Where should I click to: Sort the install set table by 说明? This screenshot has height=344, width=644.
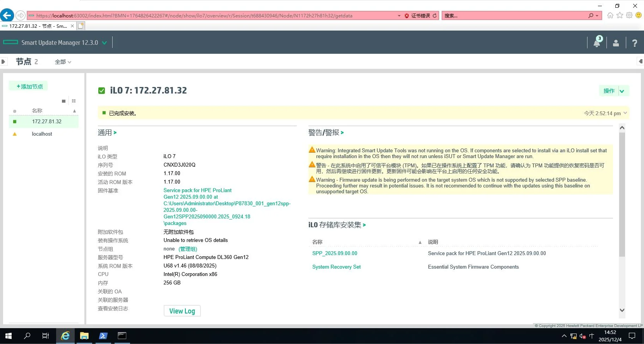(433, 242)
